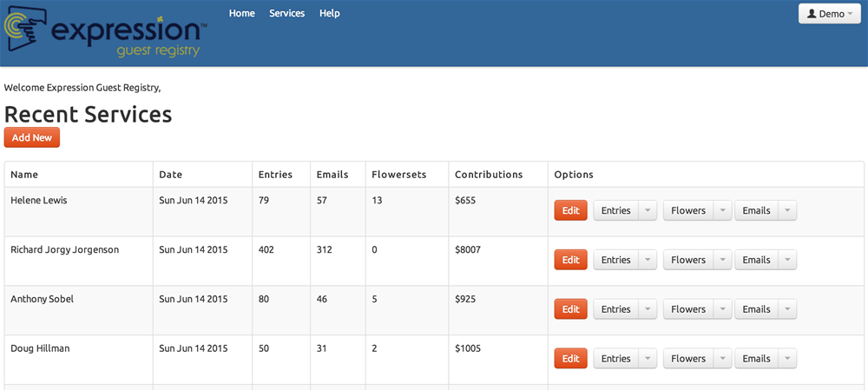This screenshot has height=391, width=868.
Task: Edit the Doug Hillman service
Action: pos(571,358)
